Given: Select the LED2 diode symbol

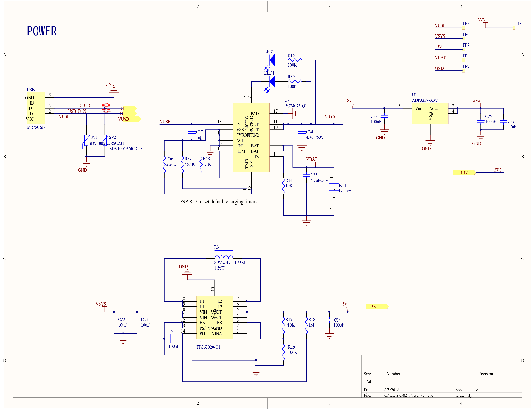Looking at the screenshot, I should [x=272, y=60].
